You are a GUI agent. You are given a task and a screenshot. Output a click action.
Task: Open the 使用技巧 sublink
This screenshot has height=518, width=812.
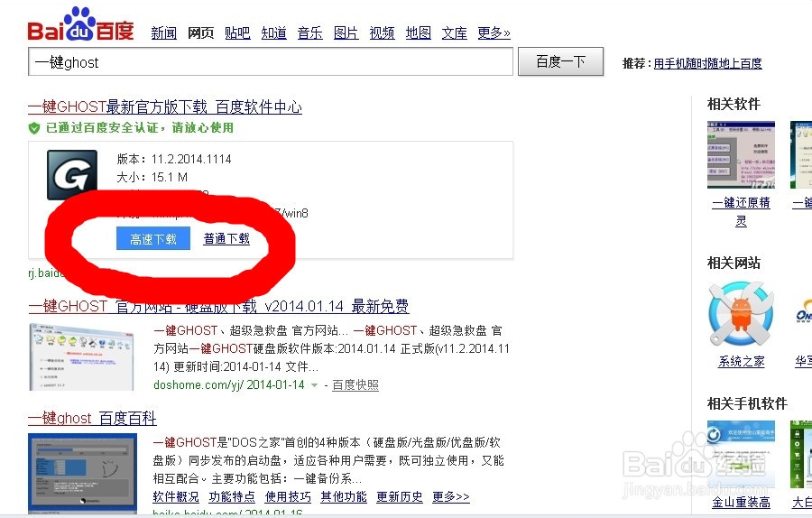[288, 496]
